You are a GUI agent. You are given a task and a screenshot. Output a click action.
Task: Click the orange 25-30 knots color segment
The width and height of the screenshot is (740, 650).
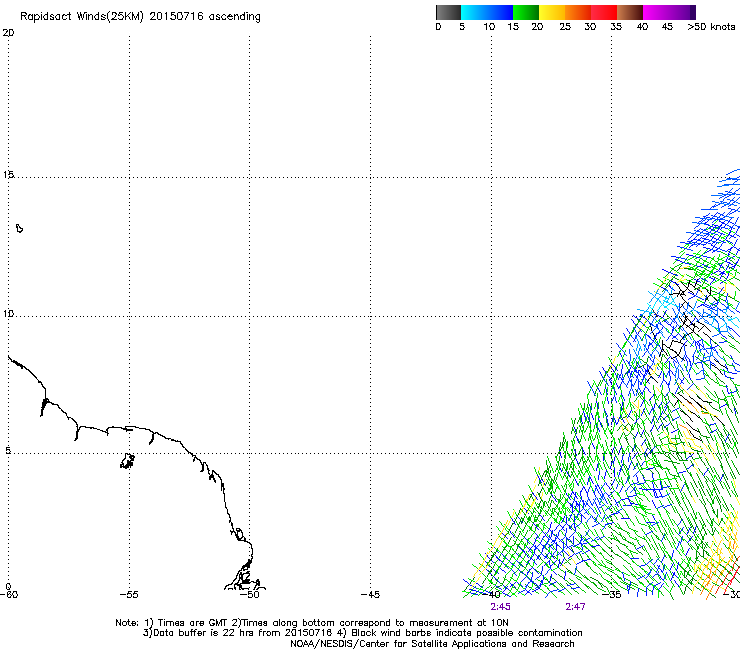tap(578, 12)
